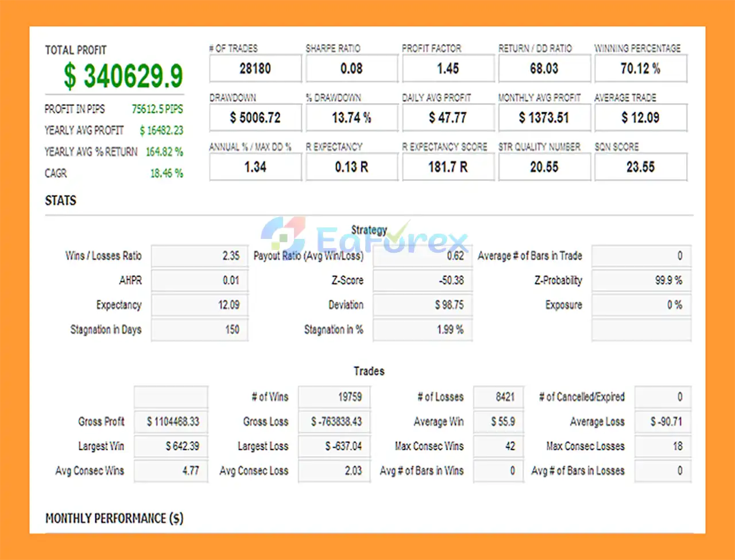Click the Z-Probability field showing 99.9 %
This screenshot has width=735, height=560.
pyautogui.click(x=641, y=281)
